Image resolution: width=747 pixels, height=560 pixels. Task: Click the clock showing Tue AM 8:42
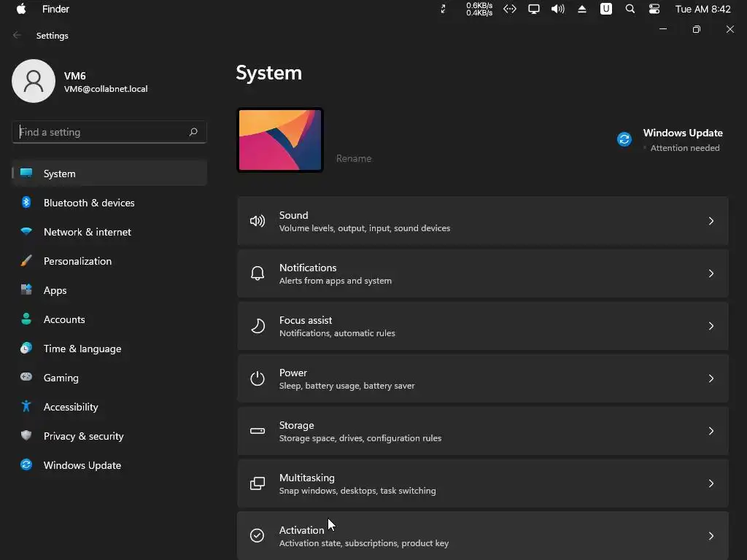(x=703, y=9)
